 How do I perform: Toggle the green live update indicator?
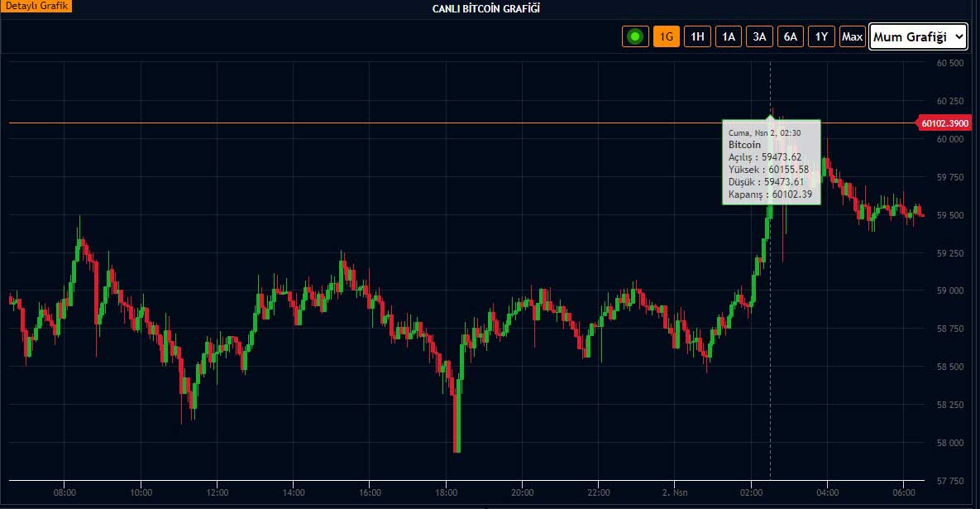[635, 36]
